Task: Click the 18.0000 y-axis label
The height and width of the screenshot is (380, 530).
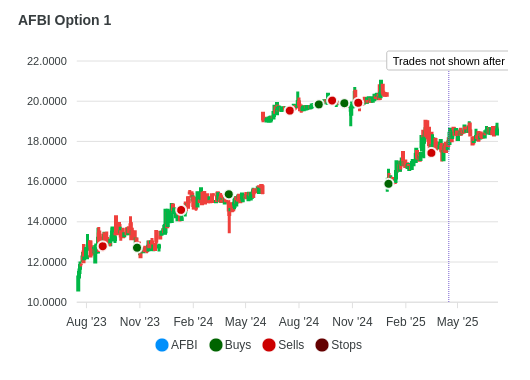Action: pos(47,141)
